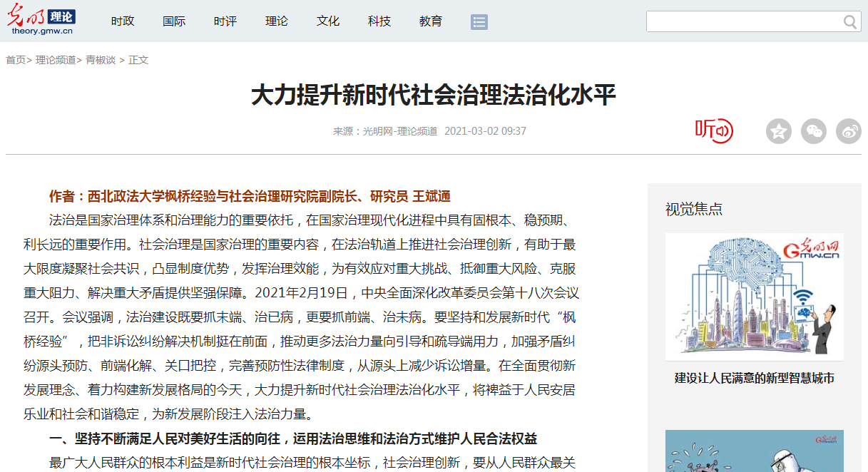Screen dimensions: 868x472
Task: Open the 科技 nav section
Action: click(379, 21)
